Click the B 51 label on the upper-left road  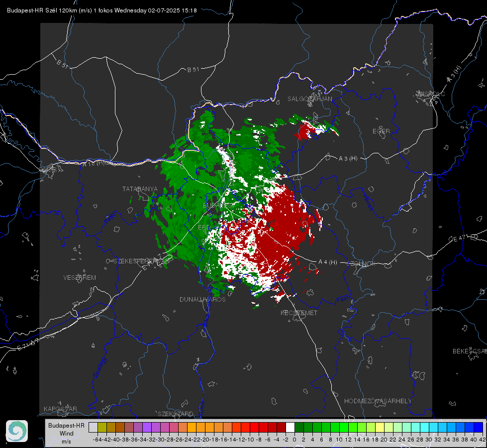coord(62,64)
